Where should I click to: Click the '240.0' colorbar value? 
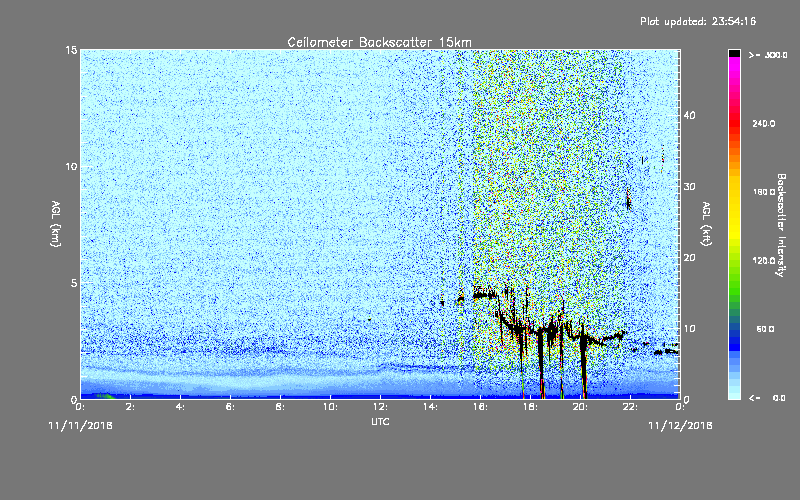(764, 124)
